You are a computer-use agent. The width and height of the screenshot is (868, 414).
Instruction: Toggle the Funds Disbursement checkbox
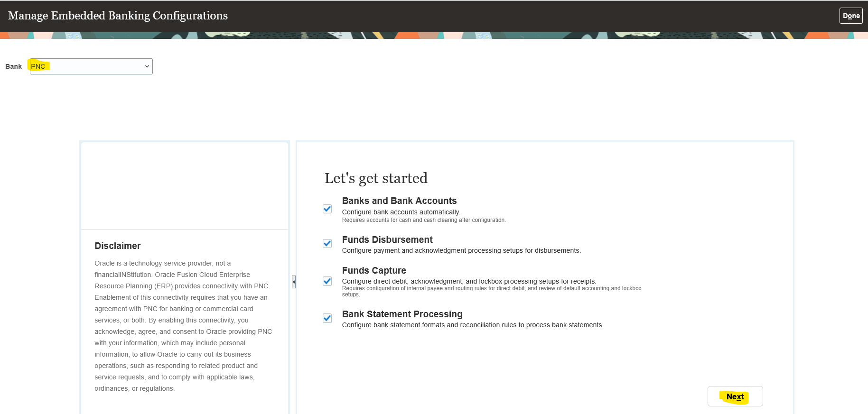pos(327,243)
